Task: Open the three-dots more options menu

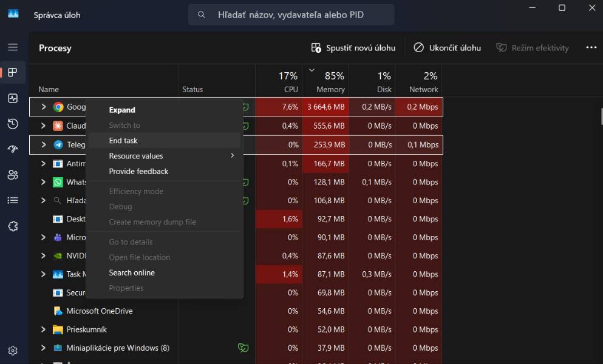Action: tap(591, 47)
